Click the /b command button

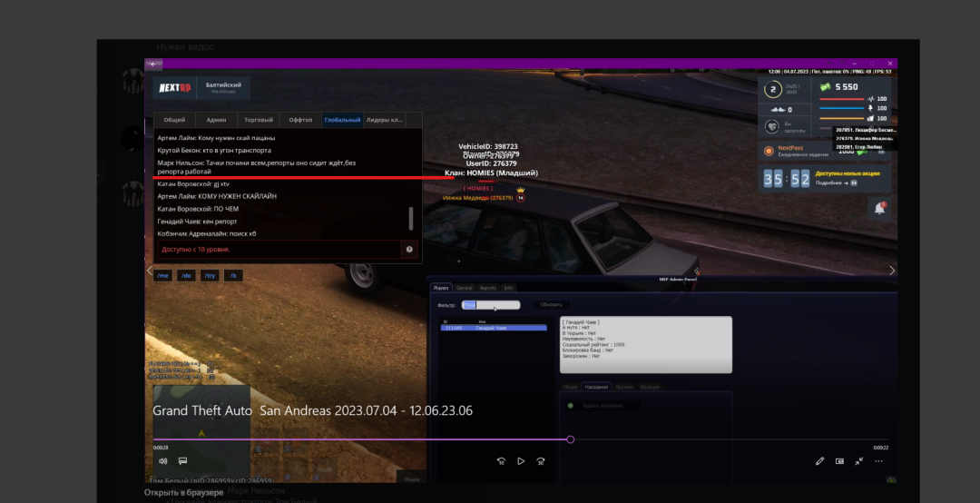pyautogui.click(x=233, y=275)
